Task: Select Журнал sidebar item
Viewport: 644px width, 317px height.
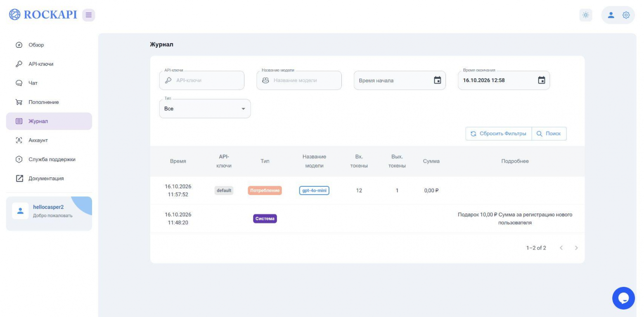Action: click(x=49, y=121)
